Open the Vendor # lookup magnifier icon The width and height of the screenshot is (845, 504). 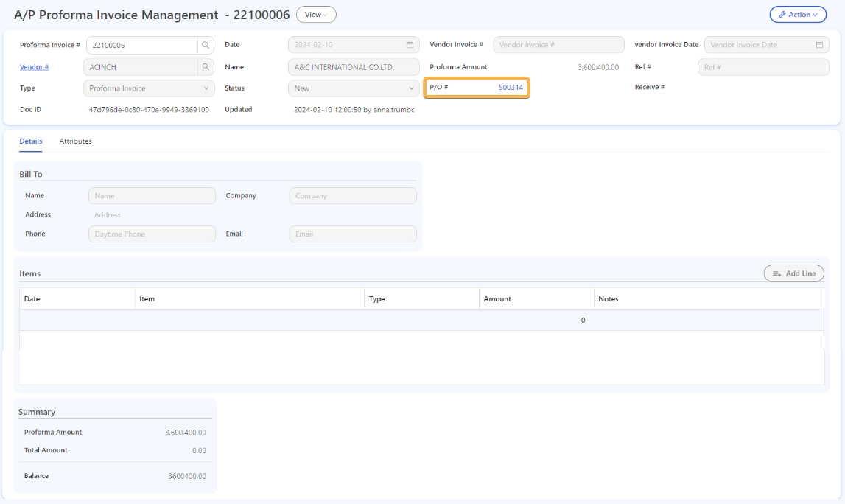point(206,66)
